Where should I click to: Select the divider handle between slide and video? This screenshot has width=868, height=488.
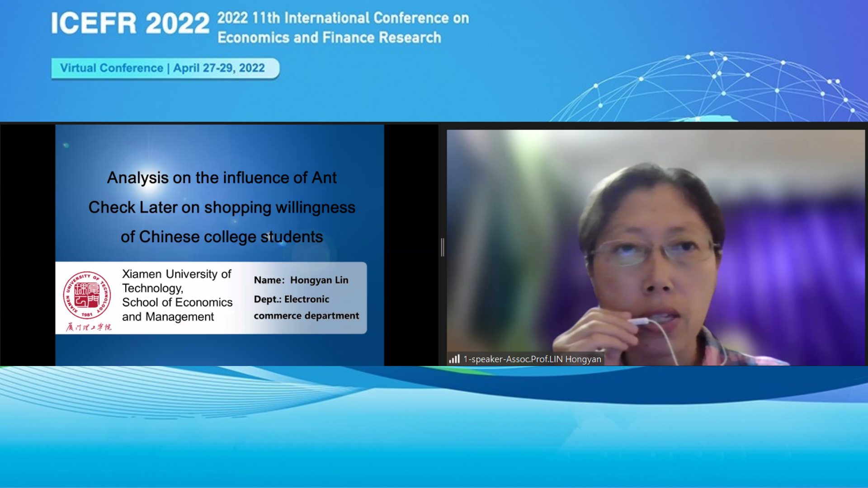click(443, 247)
